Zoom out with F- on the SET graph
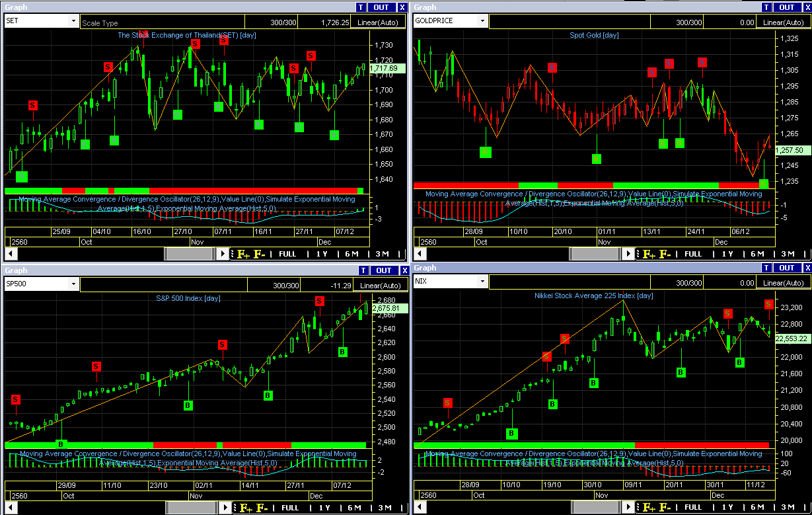The height and width of the screenshot is (515, 812). (258, 254)
